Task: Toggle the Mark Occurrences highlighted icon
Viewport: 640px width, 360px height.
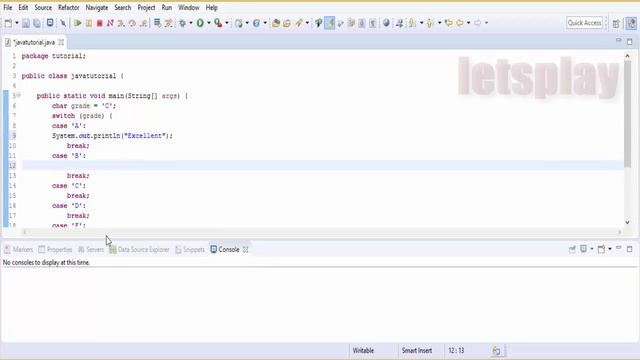Action: [x=329, y=23]
